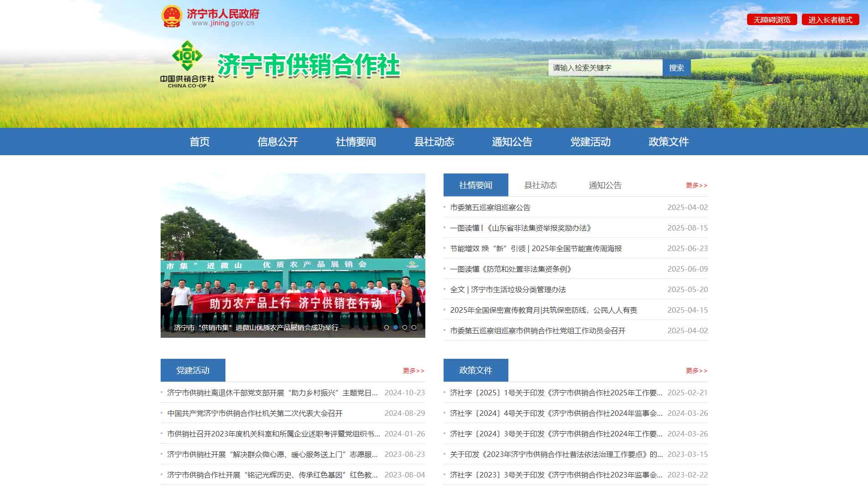The image size is (868, 493).
Task: Click 更多 in the news tabs section
Action: click(x=697, y=185)
